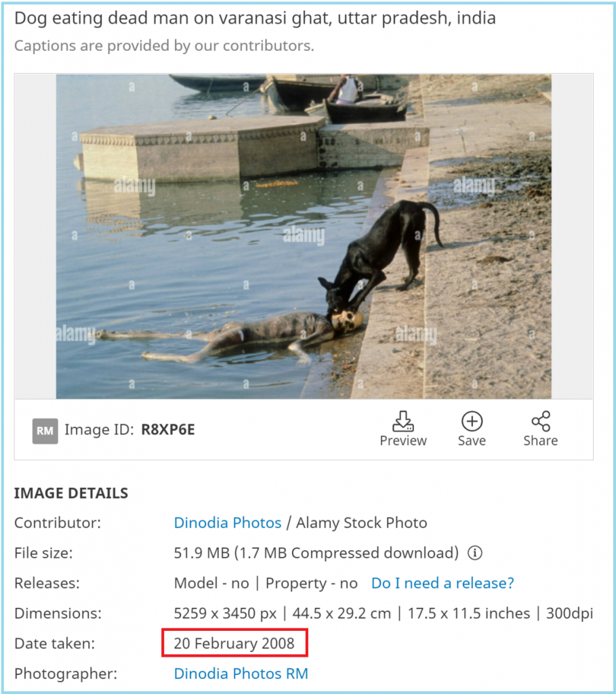
Task: Click the image title caption text
Action: click(x=255, y=18)
